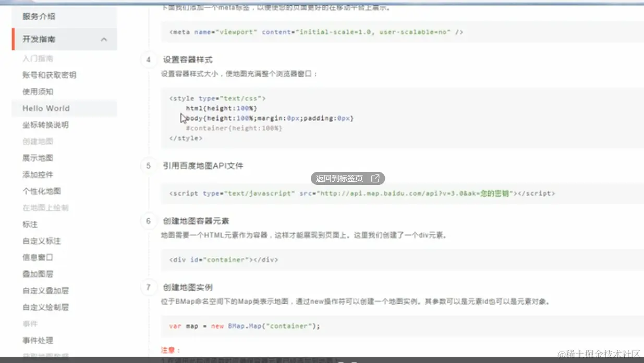Click the 引用百度地图API文件 heading
The width and height of the screenshot is (644, 363).
[203, 166]
